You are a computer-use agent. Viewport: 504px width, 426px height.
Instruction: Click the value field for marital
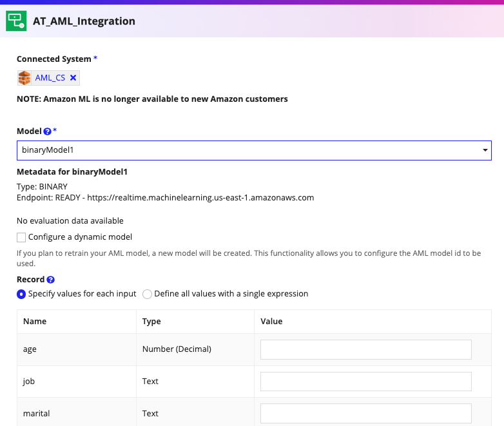[x=366, y=414]
